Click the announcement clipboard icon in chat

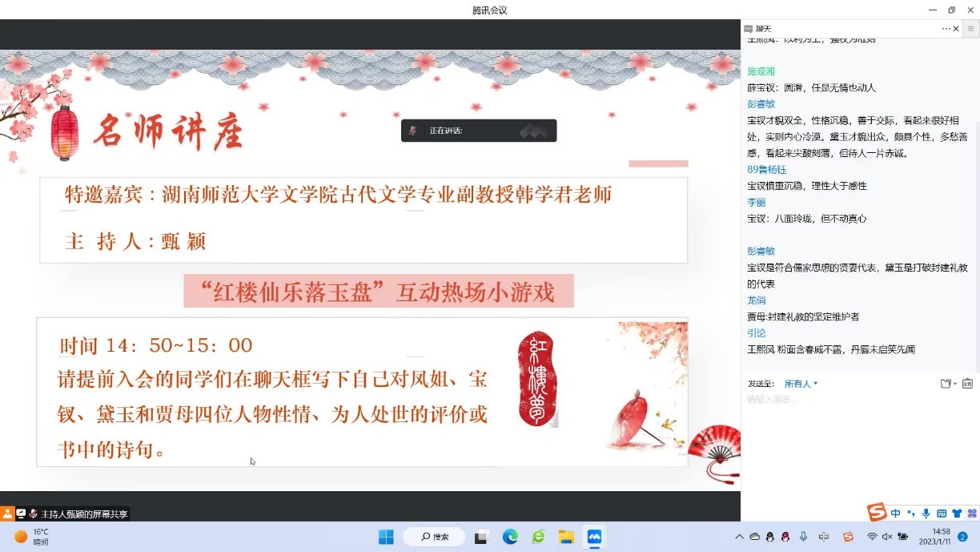[967, 384]
